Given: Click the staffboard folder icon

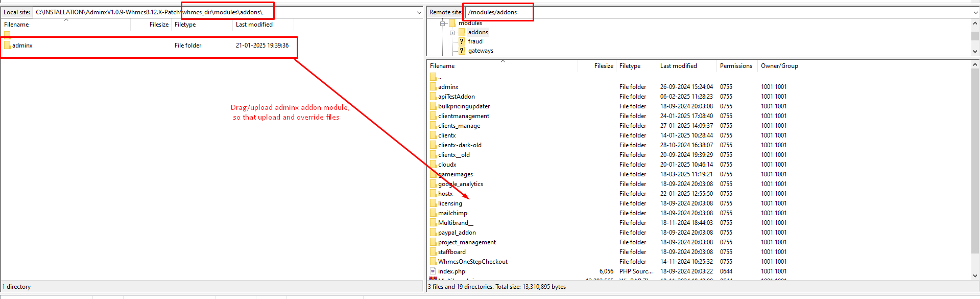Looking at the screenshot, I should pyautogui.click(x=433, y=252).
